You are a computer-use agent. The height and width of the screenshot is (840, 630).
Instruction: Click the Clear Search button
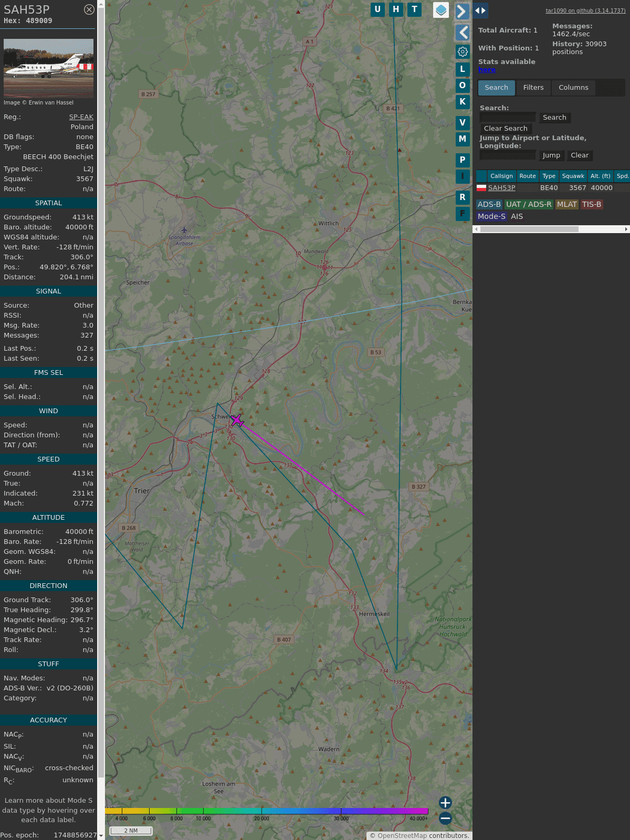[506, 129]
